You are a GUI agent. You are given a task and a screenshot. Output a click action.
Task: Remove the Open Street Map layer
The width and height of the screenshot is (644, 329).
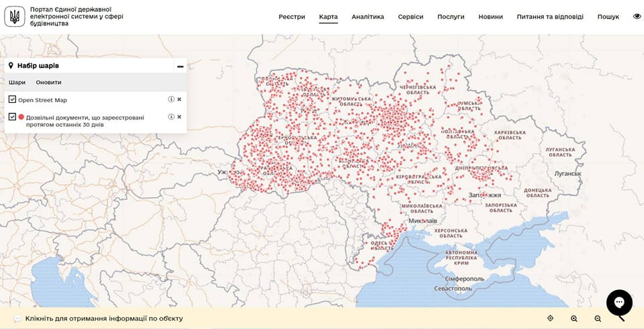pyautogui.click(x=179, y=99)
